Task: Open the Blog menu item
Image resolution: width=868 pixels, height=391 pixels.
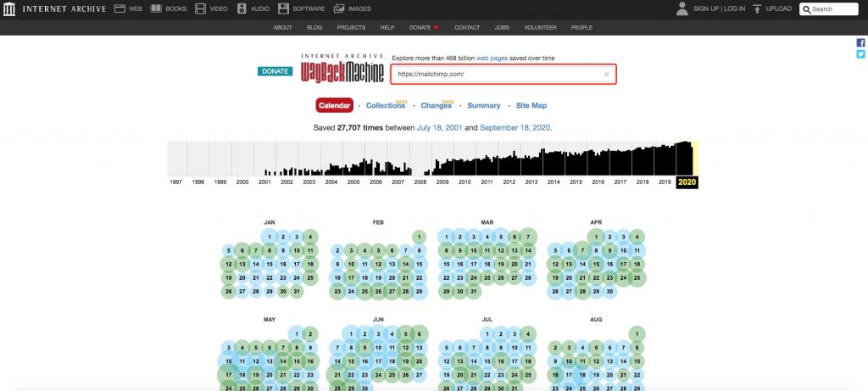Action: click(314, 28)
